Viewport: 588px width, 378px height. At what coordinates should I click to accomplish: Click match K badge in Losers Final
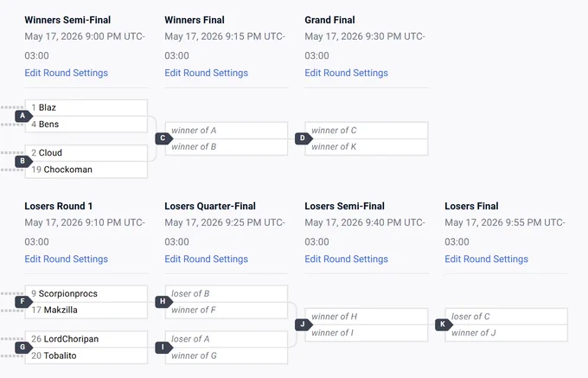tap(444, 324)
